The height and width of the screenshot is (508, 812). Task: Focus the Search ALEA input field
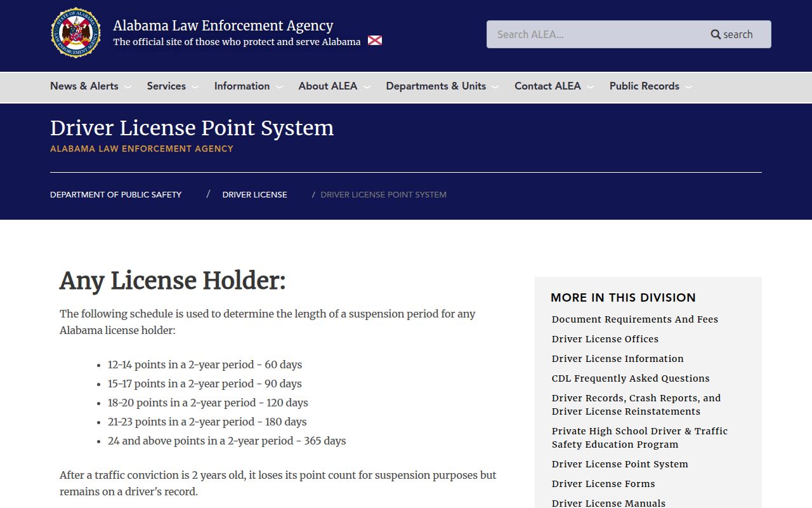pos(593,34)
